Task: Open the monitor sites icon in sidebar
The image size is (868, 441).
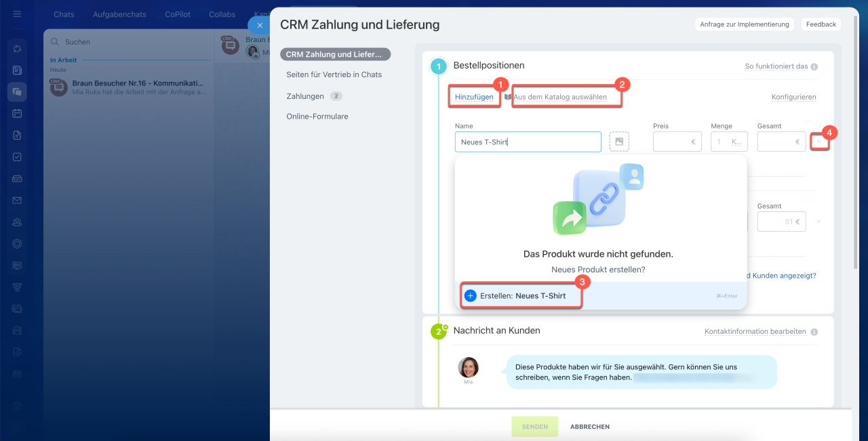Action: click(x=17, y=265)
